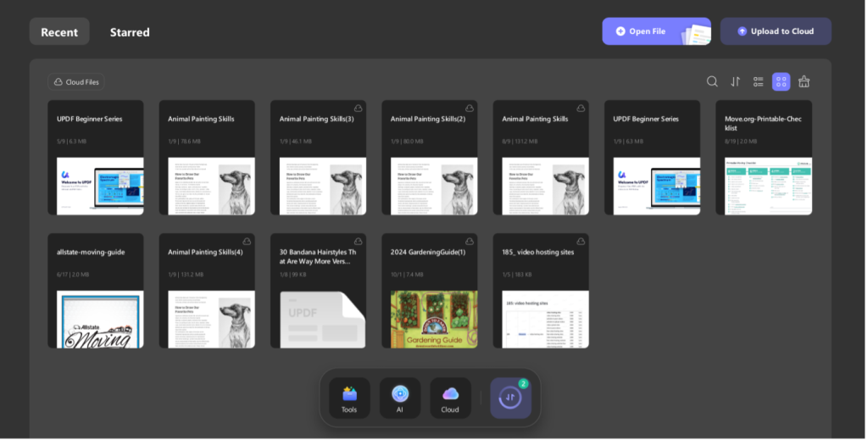Viewport: 868px width, 440px height.
Task: Toggle the Cloud Files filter chip
Action: [x=76, y=82]
